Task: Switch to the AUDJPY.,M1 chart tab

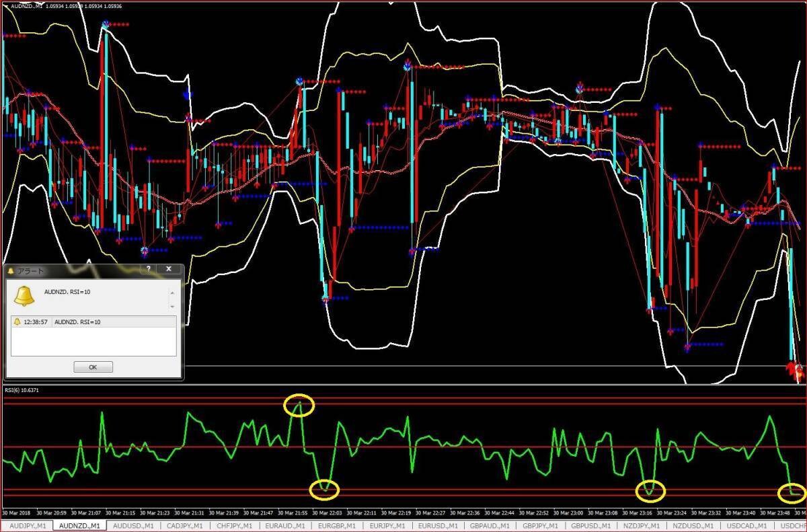Action: 28,526
